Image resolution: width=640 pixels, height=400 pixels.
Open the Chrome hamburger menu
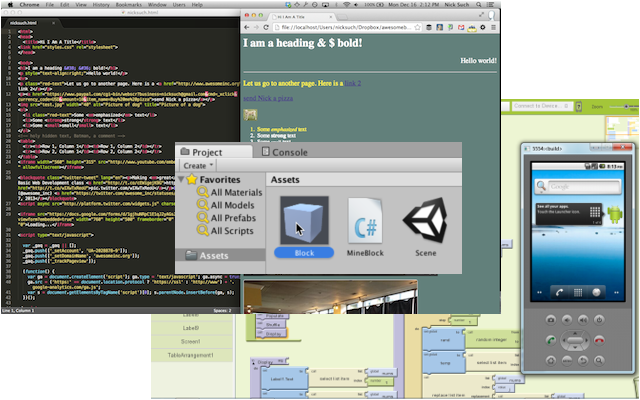click(493, 27)
